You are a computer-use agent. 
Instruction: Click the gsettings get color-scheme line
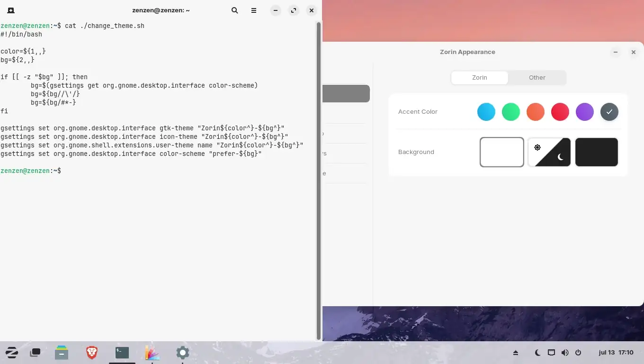(144, 85)
